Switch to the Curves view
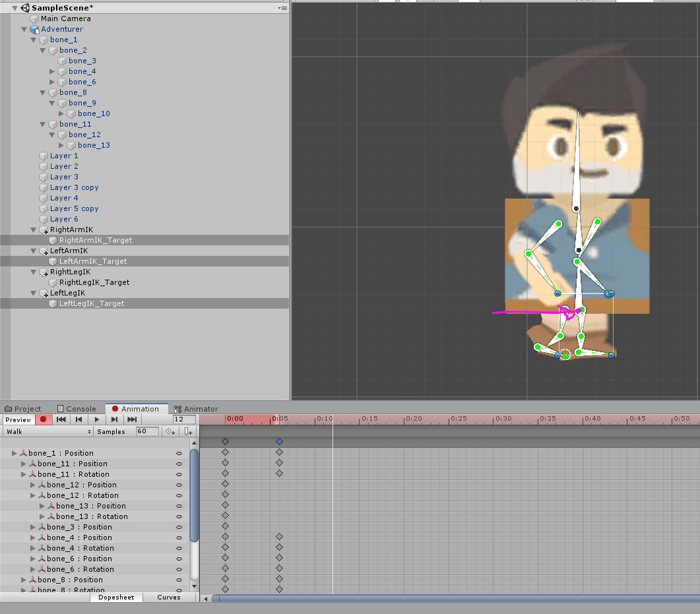 click(170, 597)
